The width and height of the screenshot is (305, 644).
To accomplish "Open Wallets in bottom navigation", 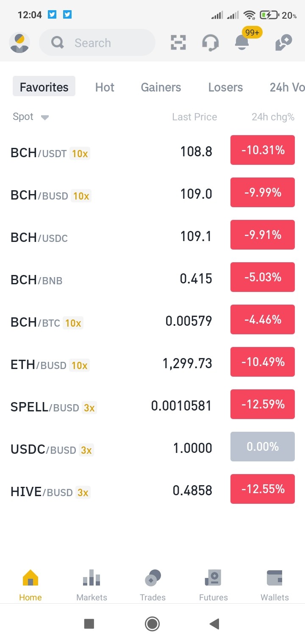I will [x=274, y=586].
